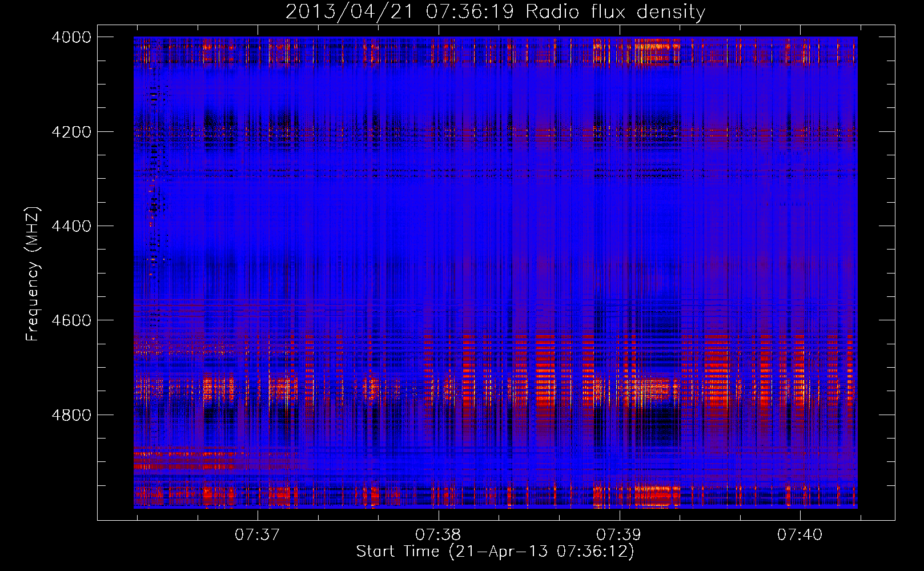
Task: Click the "Frequency (MHZ)" axis label
Action: tap(33, 274)
